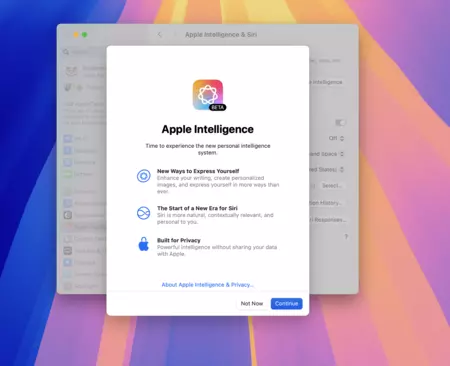Click the Select… button for Siri voice
The width and height of the screenshot is (450, 366).
coord(332,185)
